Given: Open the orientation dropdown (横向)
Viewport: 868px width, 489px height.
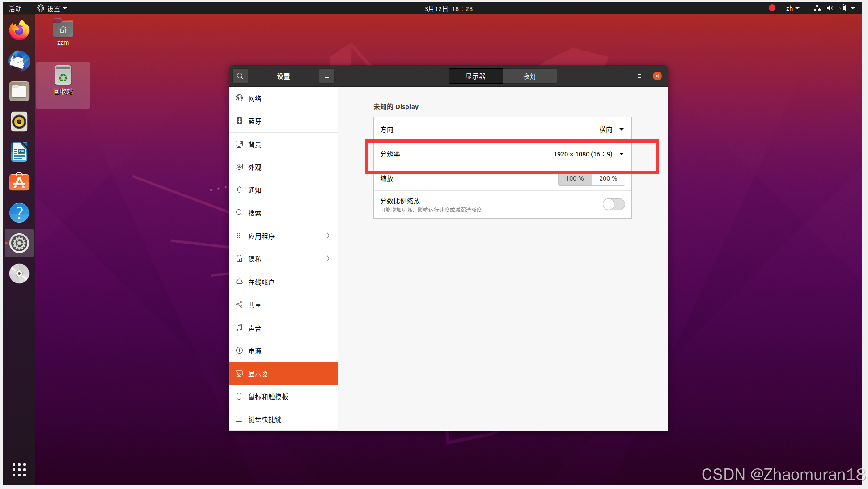Looking at the screenshot, I should pos(611,130).
